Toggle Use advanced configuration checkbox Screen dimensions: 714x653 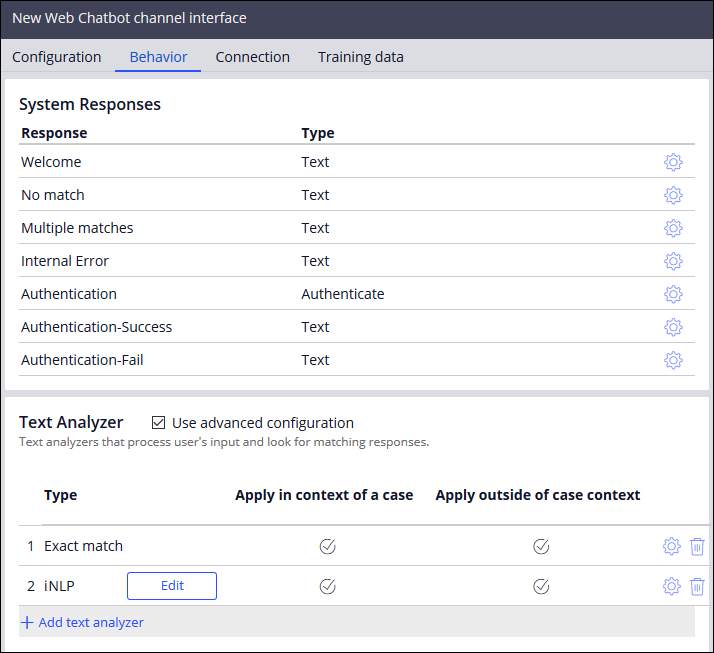tap(159, 423)
